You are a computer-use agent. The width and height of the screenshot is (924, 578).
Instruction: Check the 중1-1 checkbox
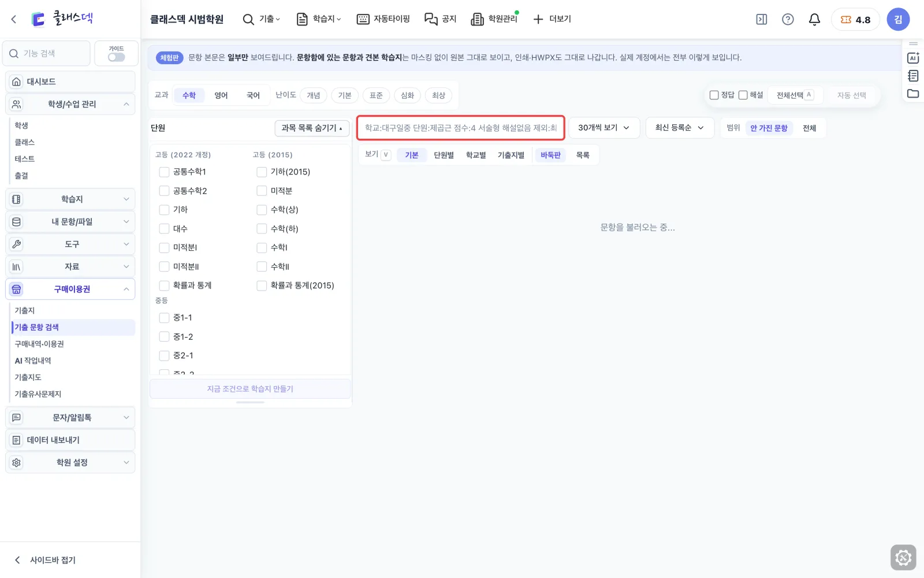[x=164, y=318]
